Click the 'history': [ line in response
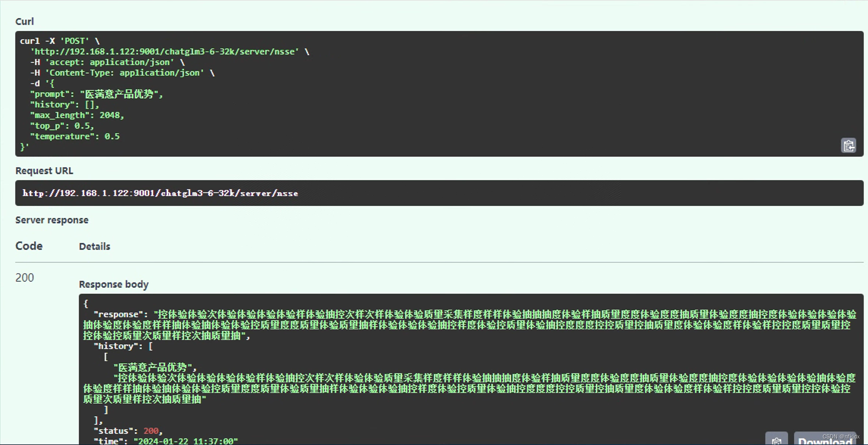Viewport: 868px width, 445px height. point(123,346)
